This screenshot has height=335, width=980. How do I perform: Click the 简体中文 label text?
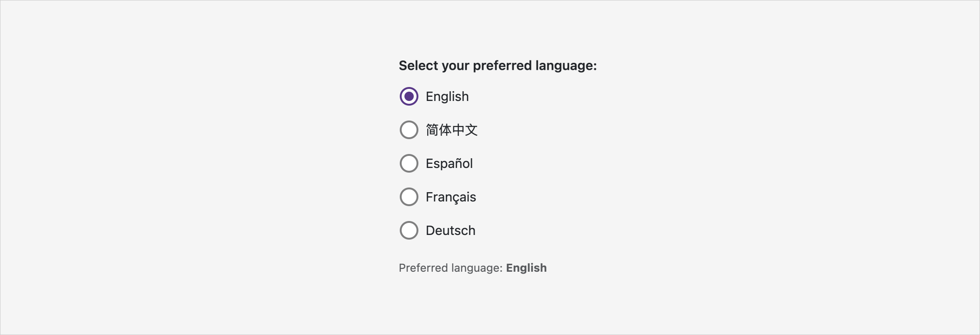pos(452,130)
